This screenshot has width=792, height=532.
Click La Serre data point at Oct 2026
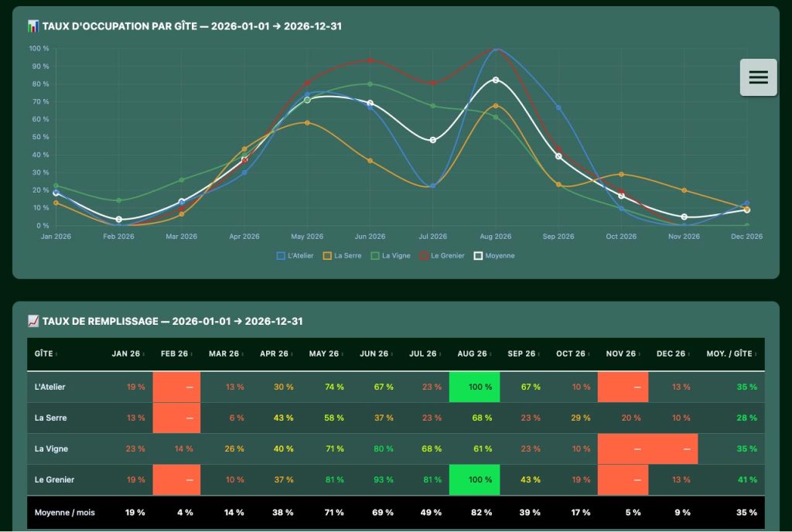[x=621, y=175]
